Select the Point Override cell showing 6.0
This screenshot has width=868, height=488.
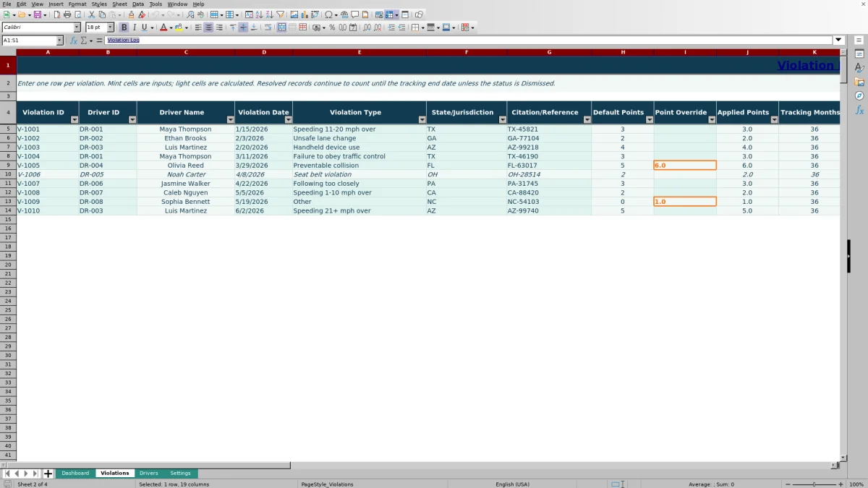click(x=685, y=166)
